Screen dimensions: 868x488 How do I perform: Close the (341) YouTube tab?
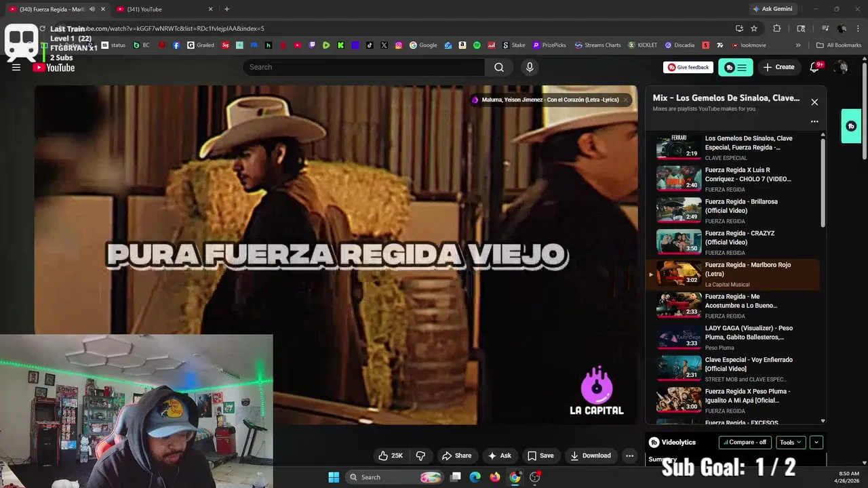210,9
